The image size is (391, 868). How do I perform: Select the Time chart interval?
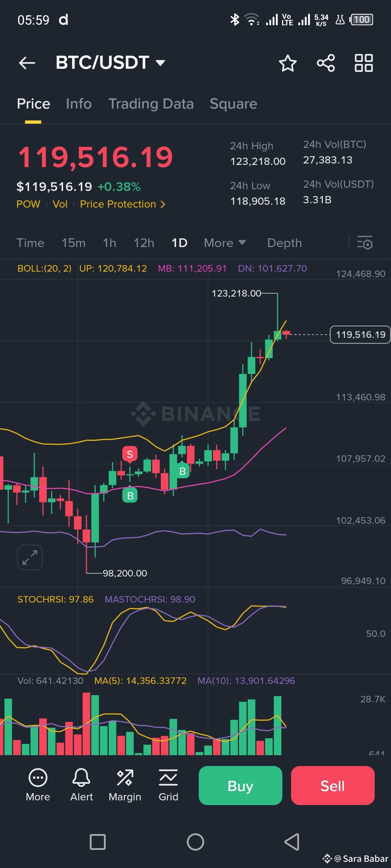tap(30, 243)
